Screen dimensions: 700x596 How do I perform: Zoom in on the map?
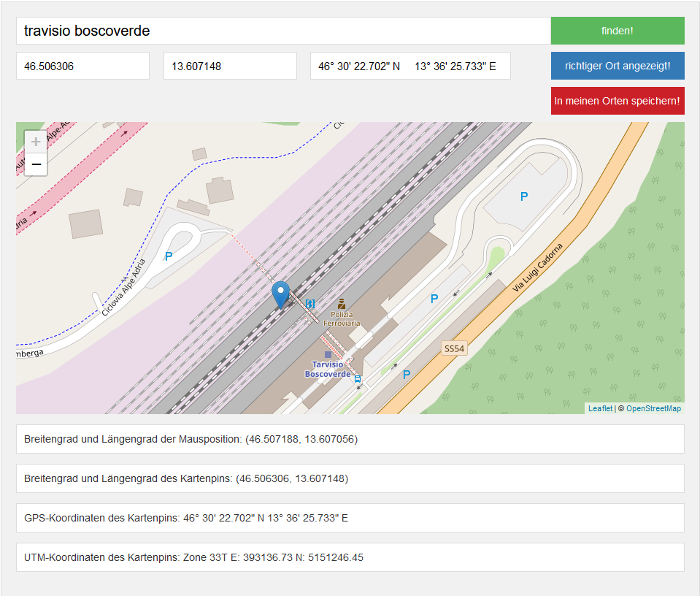(36, 142)
